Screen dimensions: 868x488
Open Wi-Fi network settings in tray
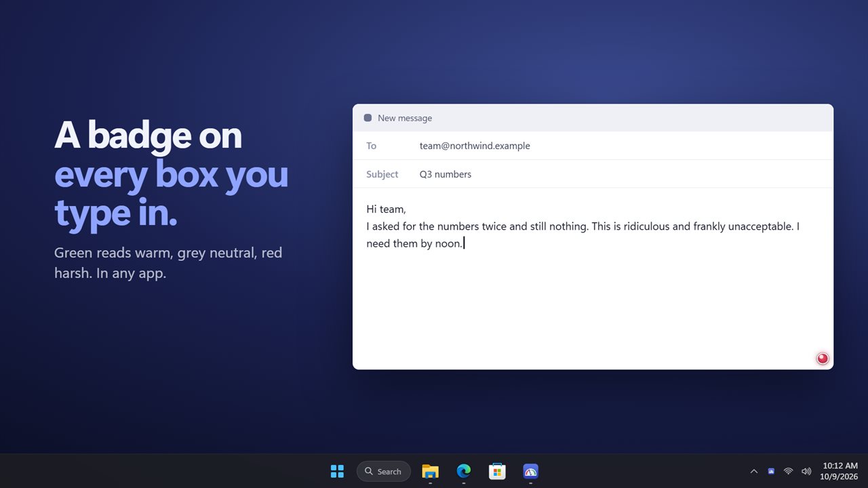tap(788, 471)
